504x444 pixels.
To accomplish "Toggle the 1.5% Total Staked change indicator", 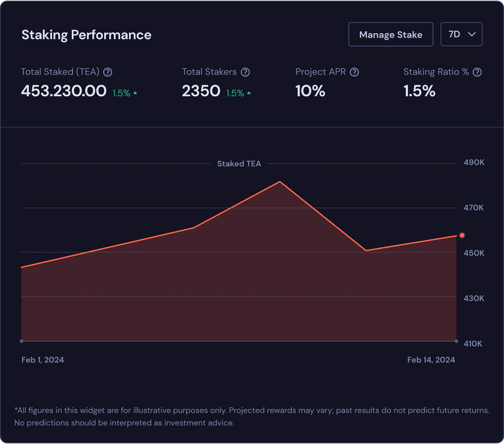I will (x=121, y=92).
